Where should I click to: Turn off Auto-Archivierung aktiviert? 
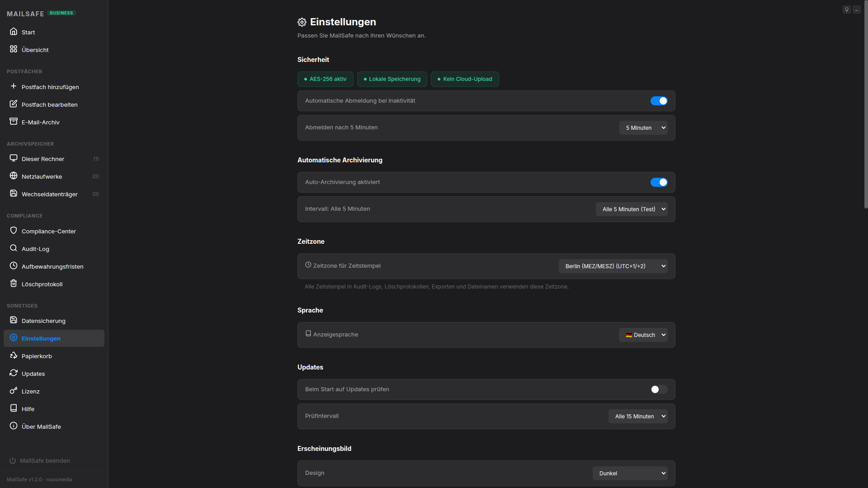coord(659,182)
